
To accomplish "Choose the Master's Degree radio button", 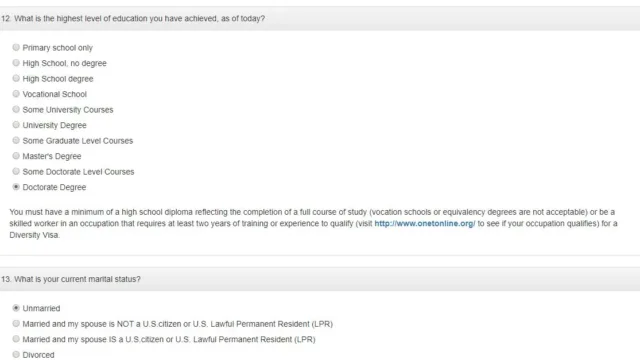I will tap(16, 156).
